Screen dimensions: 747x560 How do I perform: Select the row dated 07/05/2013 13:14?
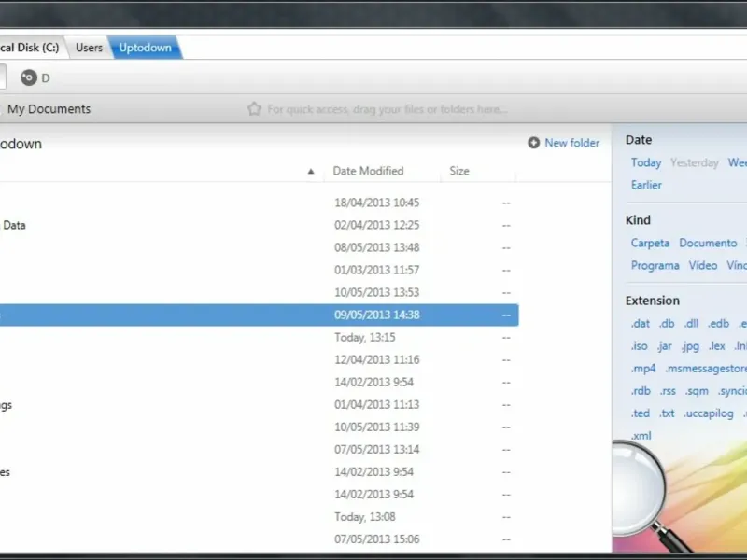coord(260,449)
